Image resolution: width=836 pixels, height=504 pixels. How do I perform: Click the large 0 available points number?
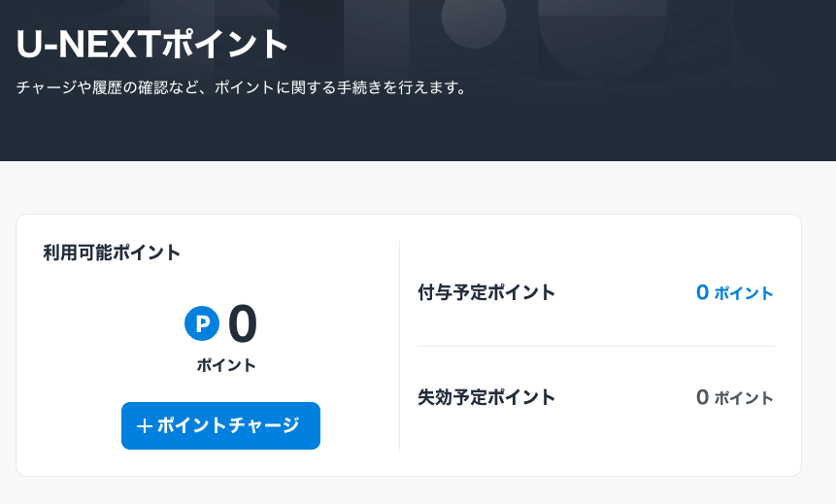pyautogui.click(x=243, y=324)
